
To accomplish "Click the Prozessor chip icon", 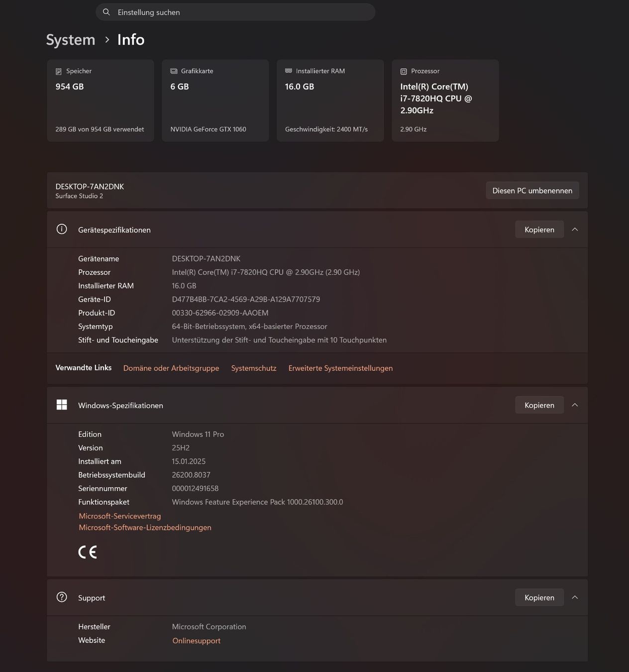I will point(404,71).
